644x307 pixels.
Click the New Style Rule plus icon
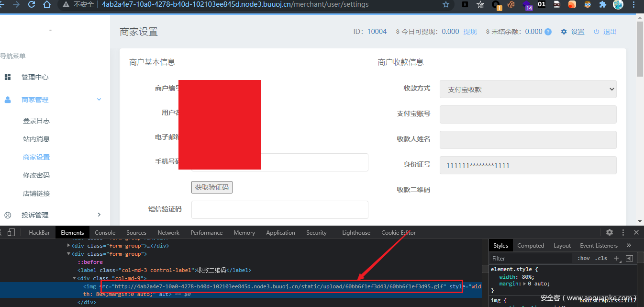(x=616, y=258)
